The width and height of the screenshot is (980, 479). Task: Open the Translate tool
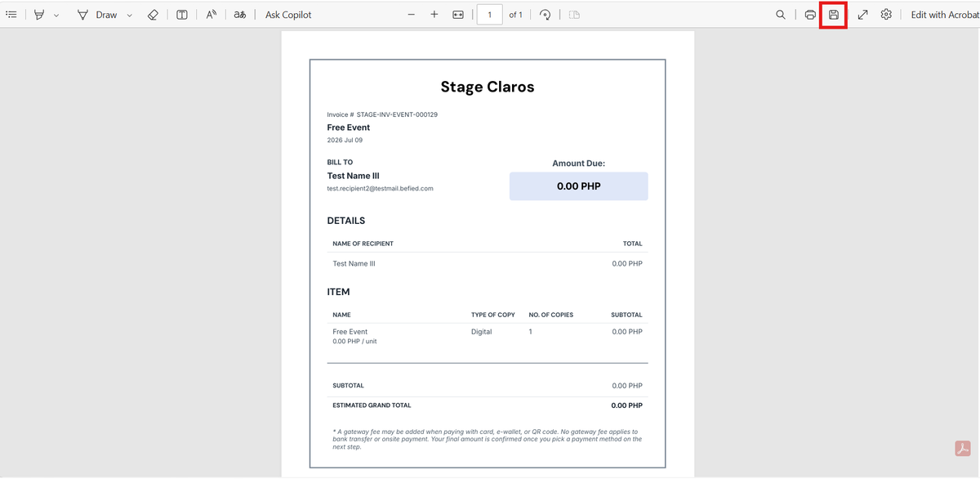(x=239, y=15)
